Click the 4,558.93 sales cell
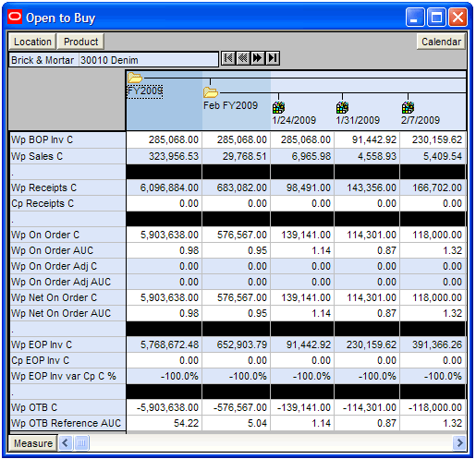This screenshot has height=459, width=476. (367, 156)
